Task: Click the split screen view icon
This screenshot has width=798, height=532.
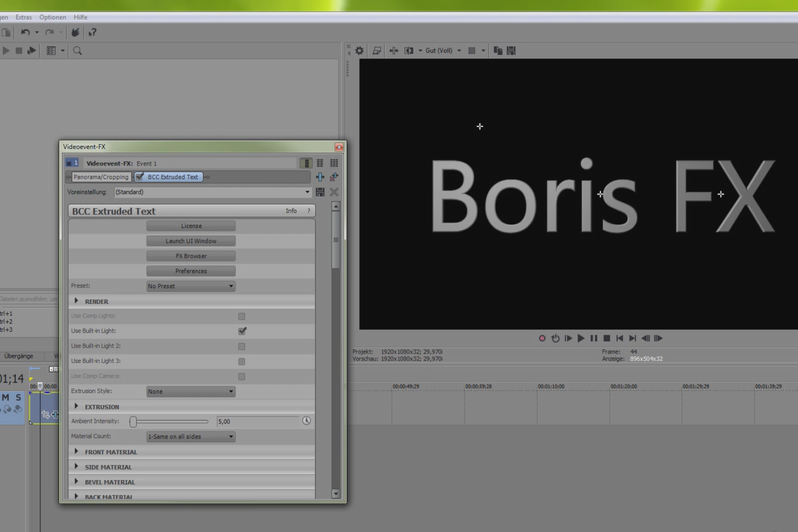Action: pyautogui.click(x=409, y=51)
